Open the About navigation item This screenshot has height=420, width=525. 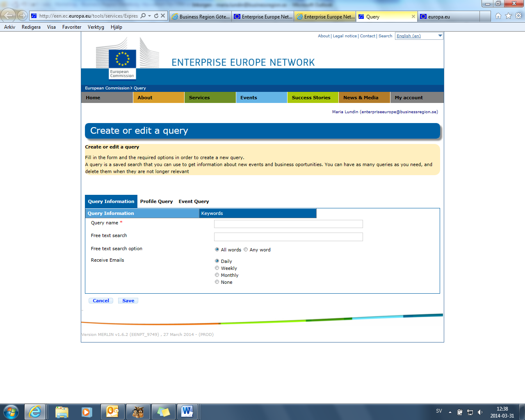159,98
